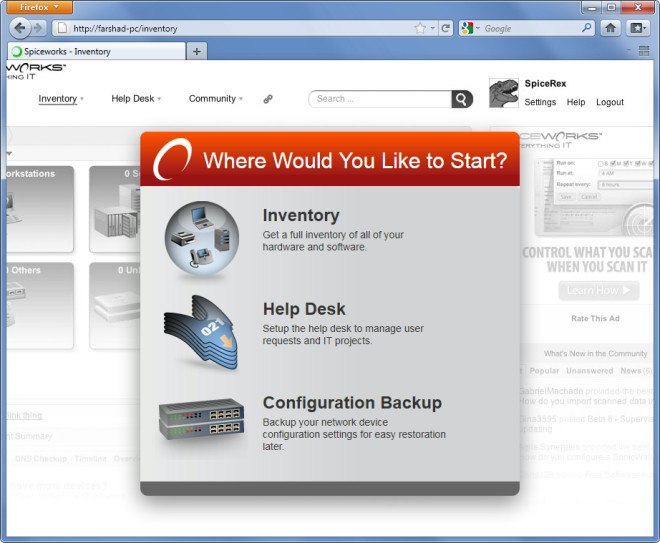660x543 pixels.
Task: Click the Help Desk ticket stack icon
Action: (202, 332)
